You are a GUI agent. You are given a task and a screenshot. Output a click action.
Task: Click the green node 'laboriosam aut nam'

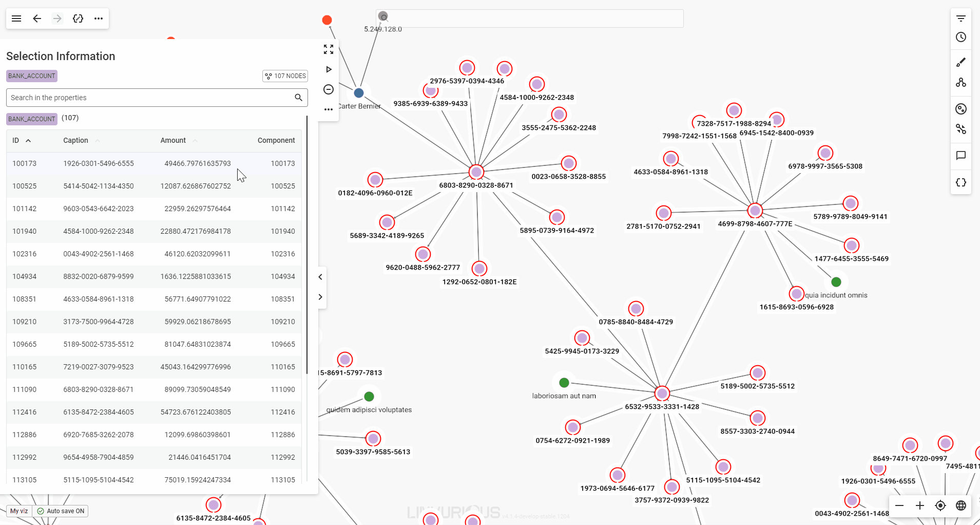(x=564, y=383)
